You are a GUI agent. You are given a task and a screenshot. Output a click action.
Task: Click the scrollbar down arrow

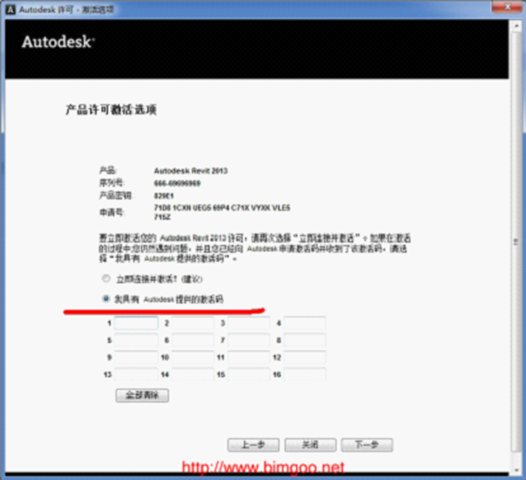point(516,470)
